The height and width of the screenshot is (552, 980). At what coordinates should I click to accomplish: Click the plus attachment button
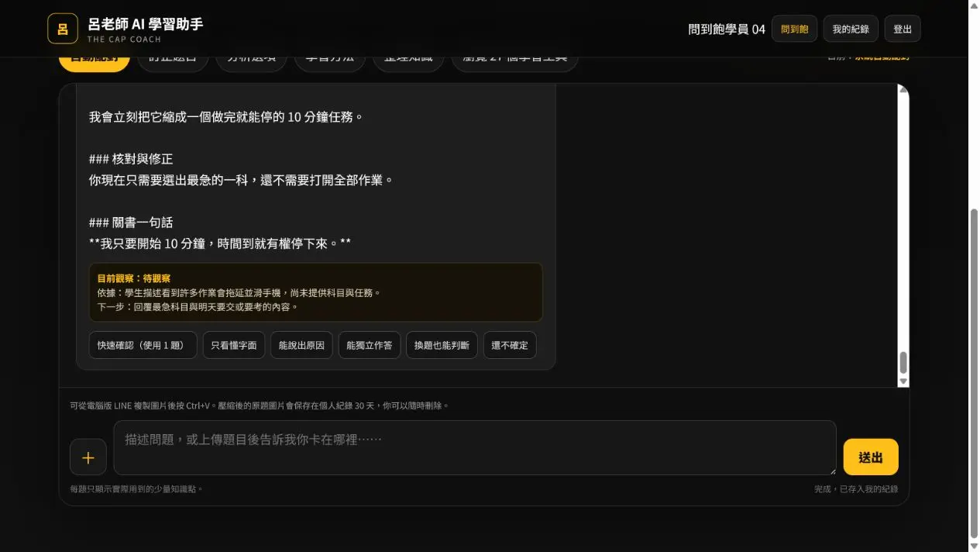pos(88,457)
